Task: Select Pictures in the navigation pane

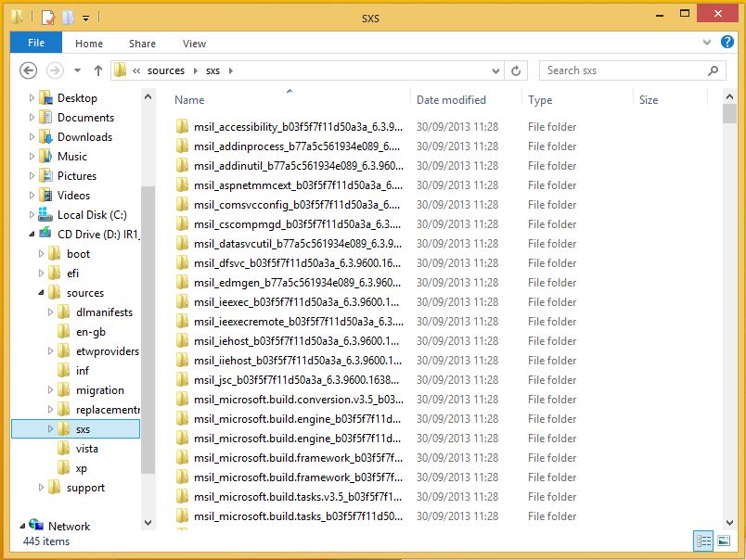Action: click(x=77, y=176)
